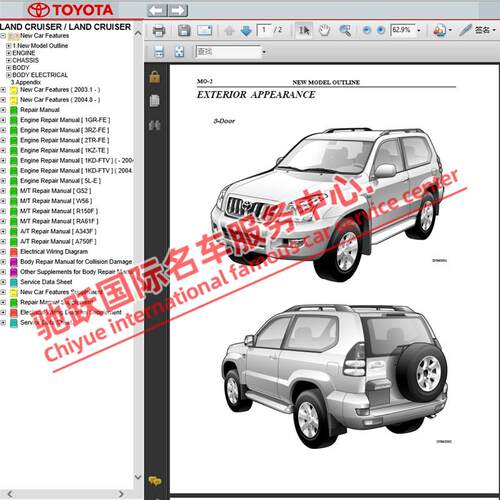Activate the hand pan tool

click(x=324, y=31)
